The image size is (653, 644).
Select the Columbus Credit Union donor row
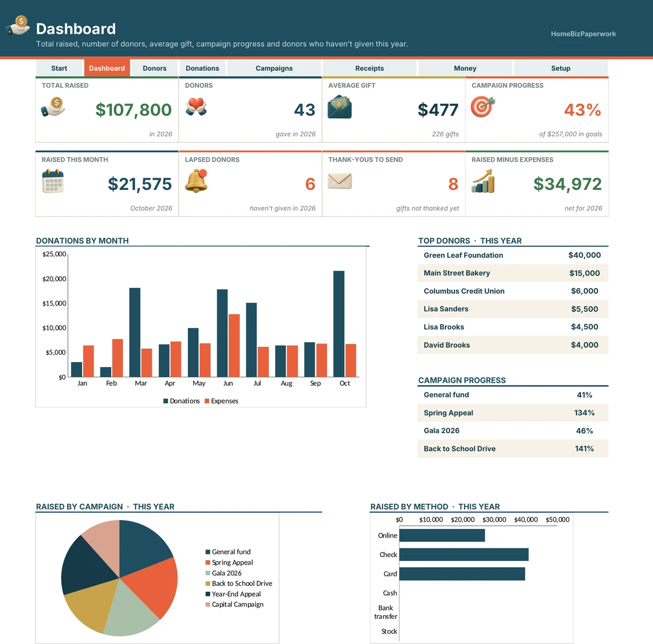[513, 291]
